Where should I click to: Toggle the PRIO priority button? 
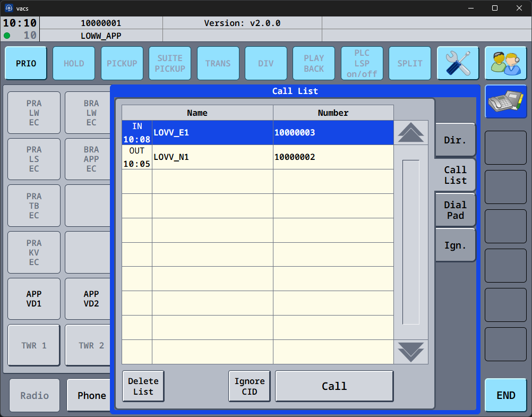click(x=26, y=63)
